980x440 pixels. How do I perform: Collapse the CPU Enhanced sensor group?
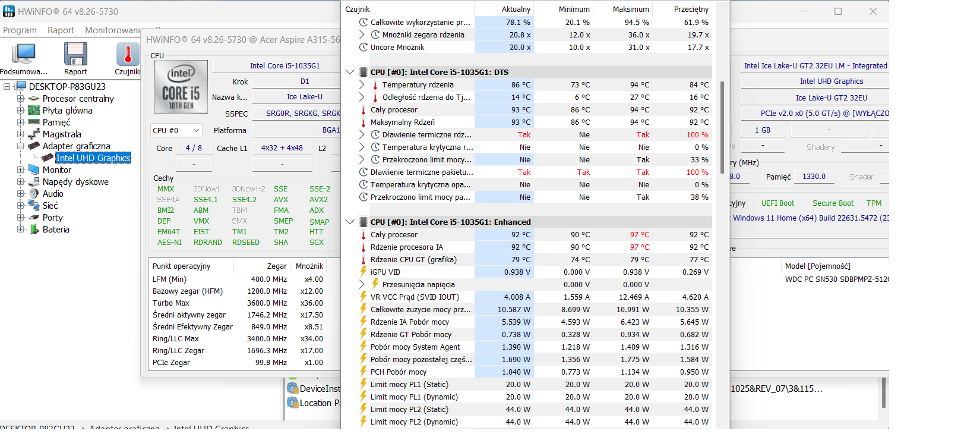(350, 222)
